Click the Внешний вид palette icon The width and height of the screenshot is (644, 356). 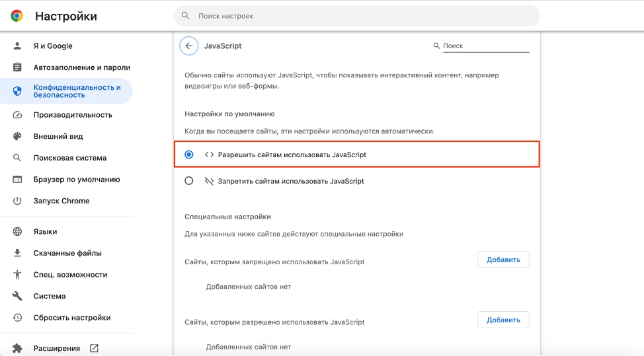(18, 137)
